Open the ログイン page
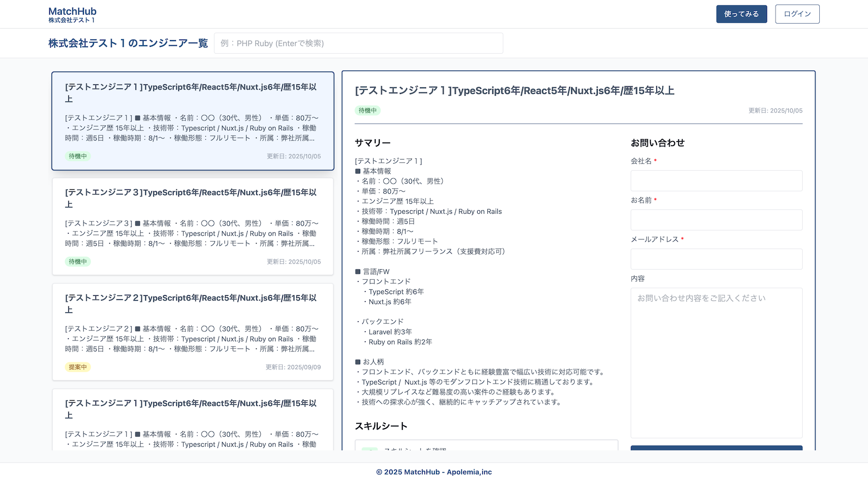 [x=797, y=14]
